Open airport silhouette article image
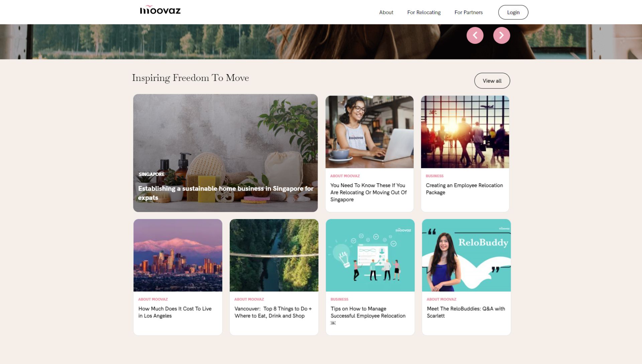642x364 pixels. tap(465, 132)
